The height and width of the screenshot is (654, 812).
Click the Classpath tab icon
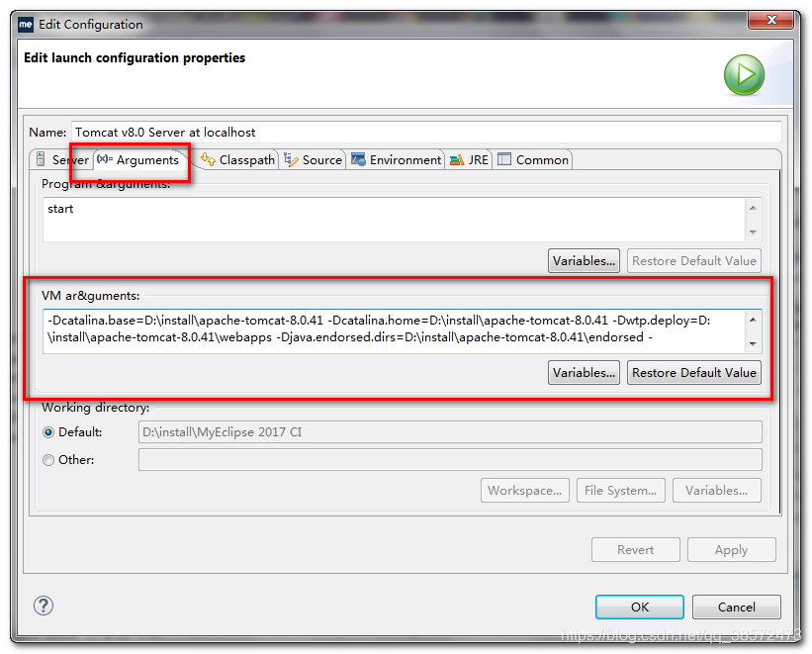208,159
